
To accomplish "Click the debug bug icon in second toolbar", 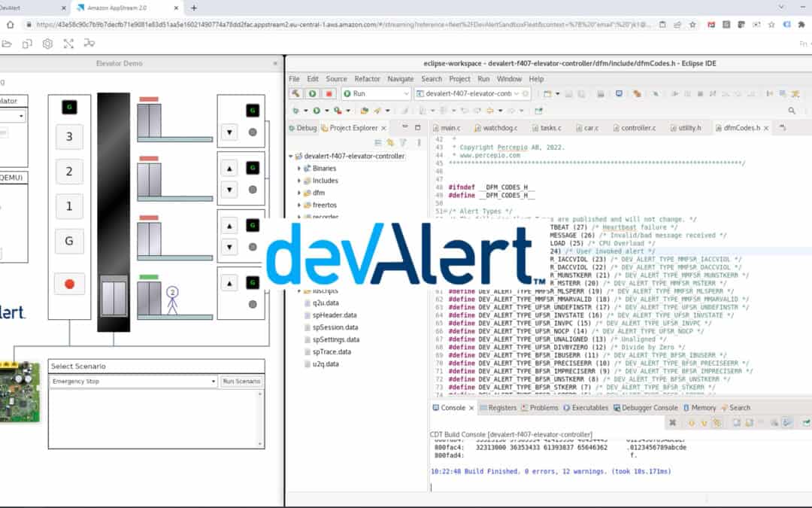I will coord(295,111).
